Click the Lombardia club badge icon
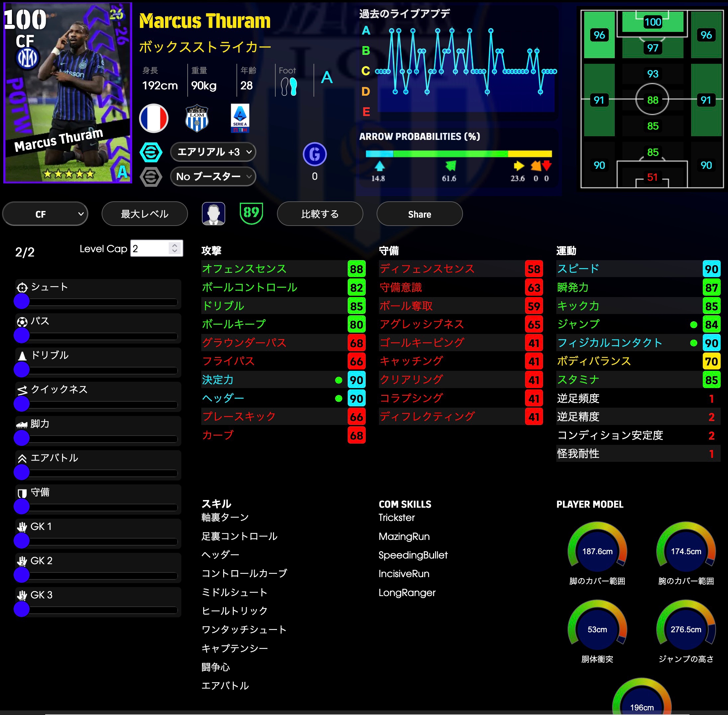Image resolution: width=728 pixels, height=715 pixels. tap(197, 118)
